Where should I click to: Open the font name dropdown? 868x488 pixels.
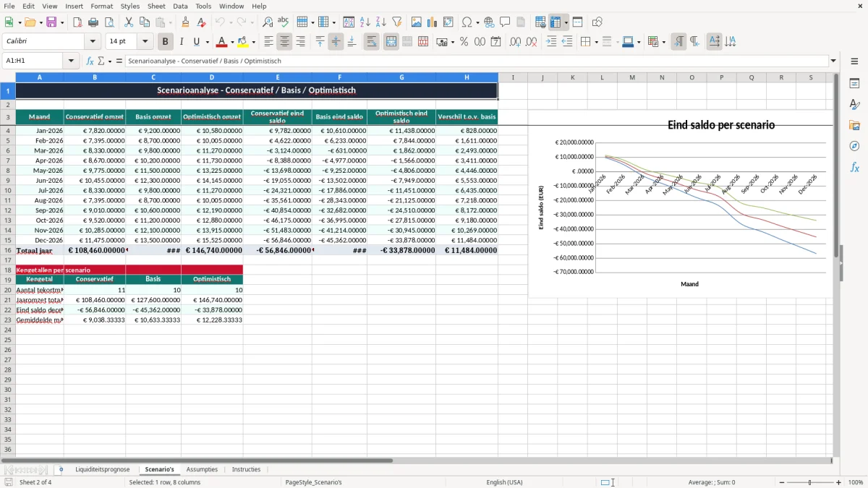coord(93,42)
